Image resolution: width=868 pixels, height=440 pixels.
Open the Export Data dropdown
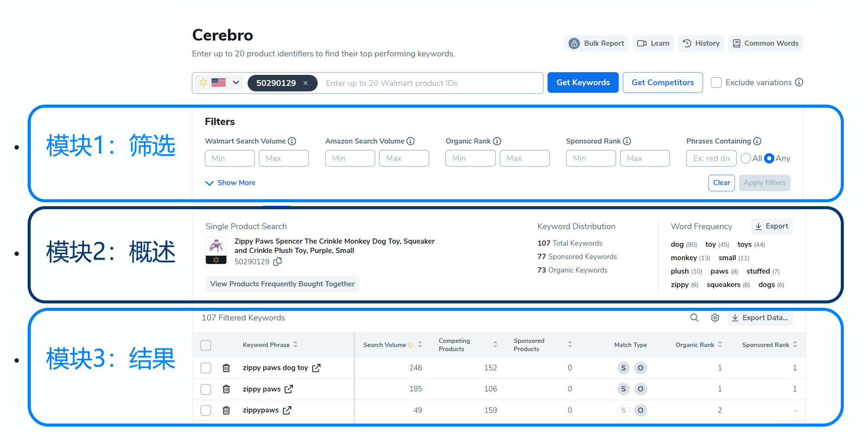[760, 318]
